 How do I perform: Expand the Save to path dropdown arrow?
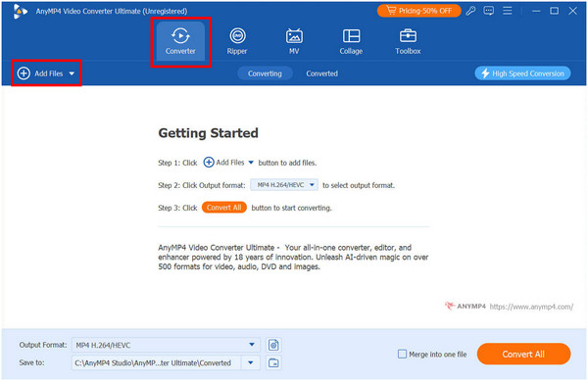click(251, 362)
